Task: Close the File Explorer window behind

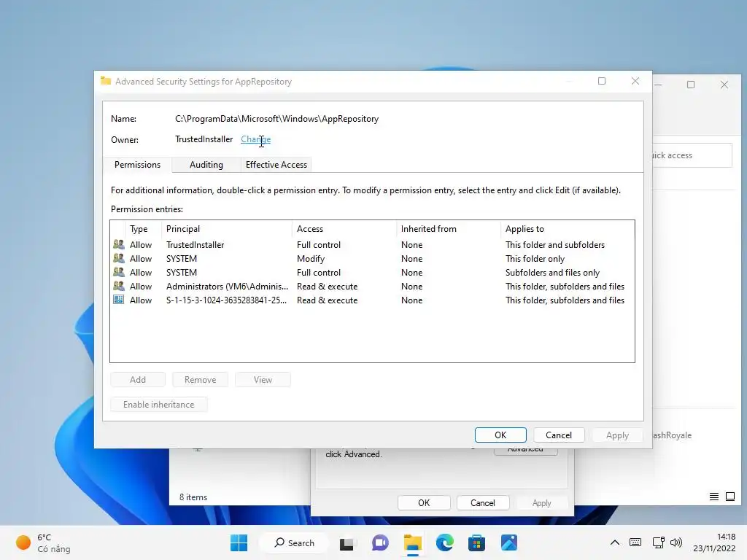Action: click(x=724, y=85)
